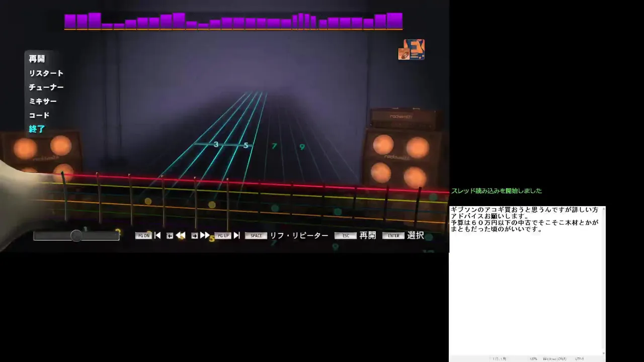Select コード in the pause menu
Image resolution: width=644 pixels, height=362 pixels.
coord(39,115)
